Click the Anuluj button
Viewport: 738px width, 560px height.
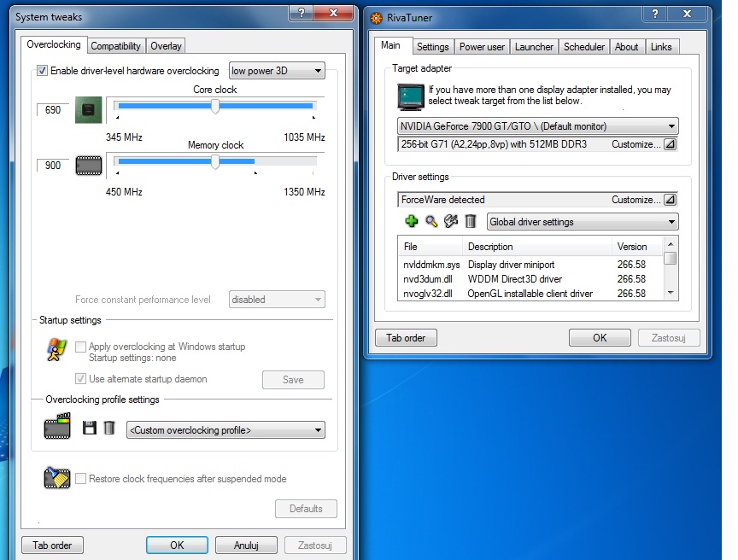coord(246,545)
